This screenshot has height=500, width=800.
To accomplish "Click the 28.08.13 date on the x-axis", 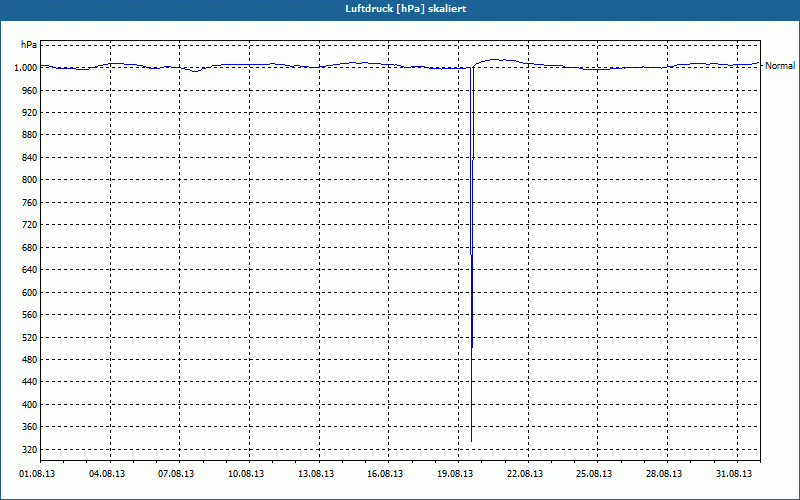I will (x=664, y=474).
